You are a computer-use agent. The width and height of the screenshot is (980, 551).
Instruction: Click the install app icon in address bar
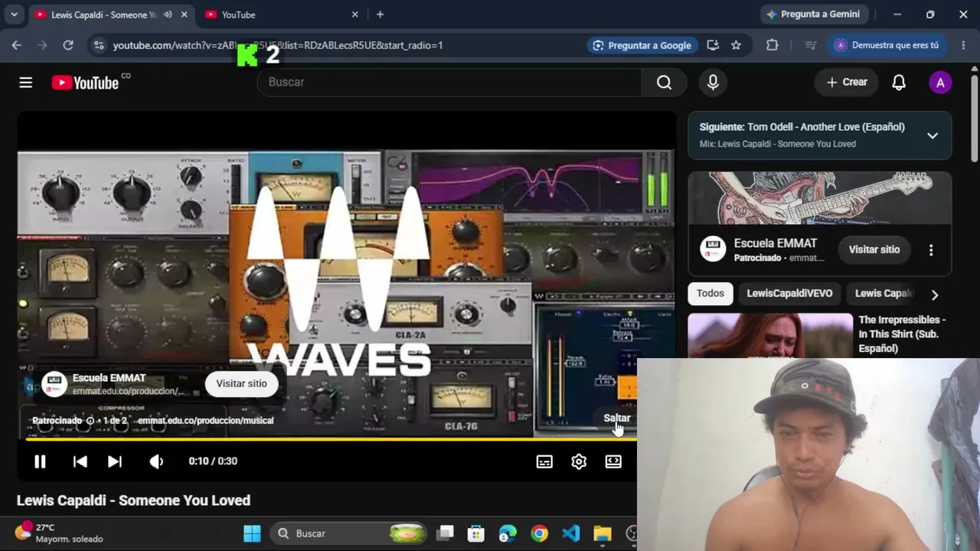click(713, 45)
